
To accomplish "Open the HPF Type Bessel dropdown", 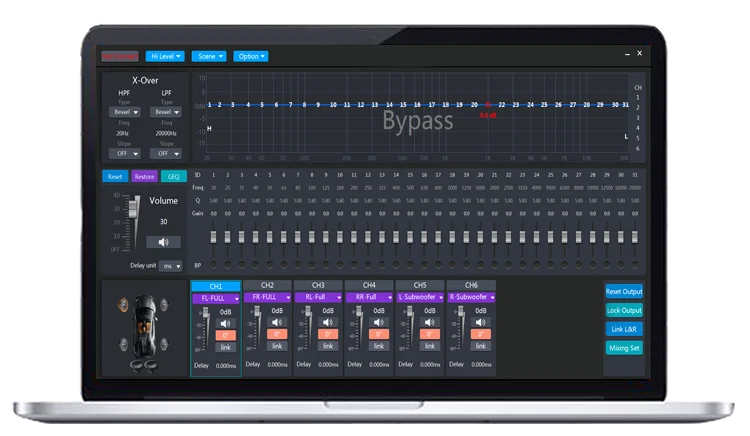I will (x=122, y=112).
